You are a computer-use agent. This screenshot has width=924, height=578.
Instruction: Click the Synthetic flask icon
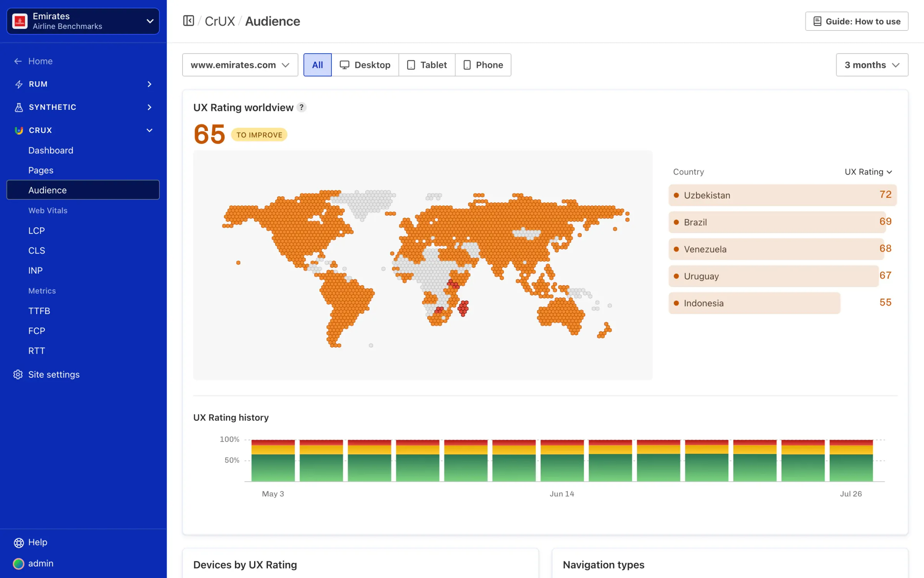(19, 107)
